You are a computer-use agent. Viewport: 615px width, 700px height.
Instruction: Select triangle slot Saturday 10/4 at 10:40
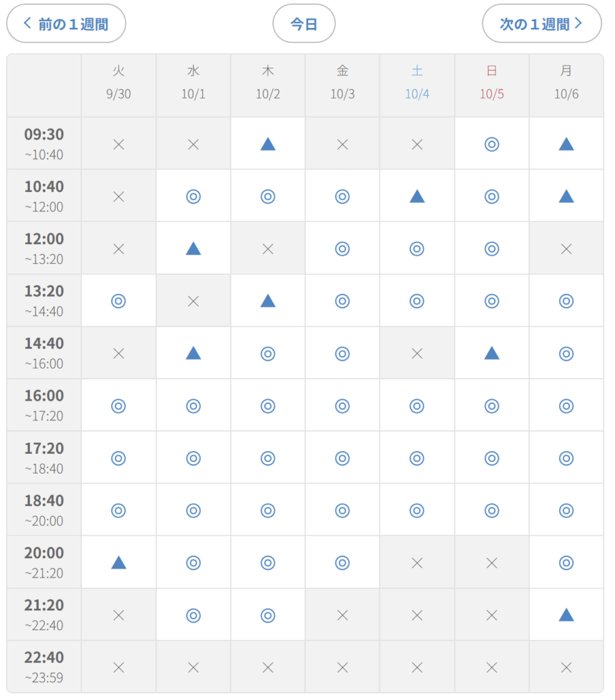(417, 196)
